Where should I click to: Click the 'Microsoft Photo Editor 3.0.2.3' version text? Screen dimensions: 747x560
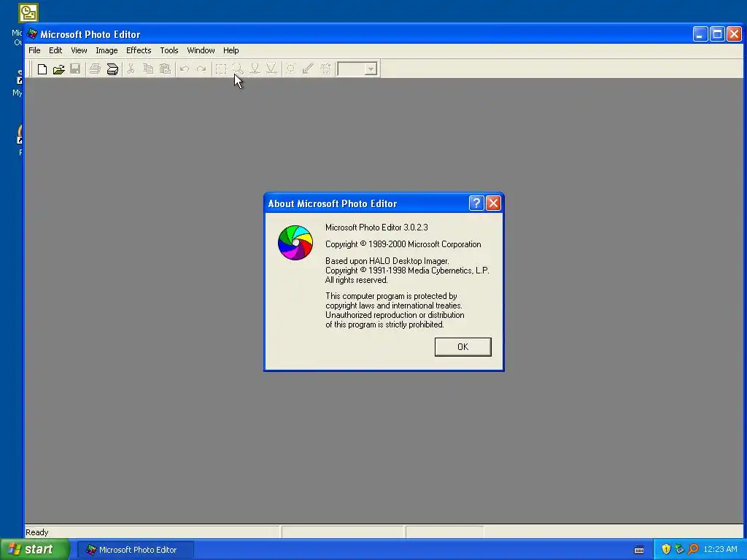point(376,227)
